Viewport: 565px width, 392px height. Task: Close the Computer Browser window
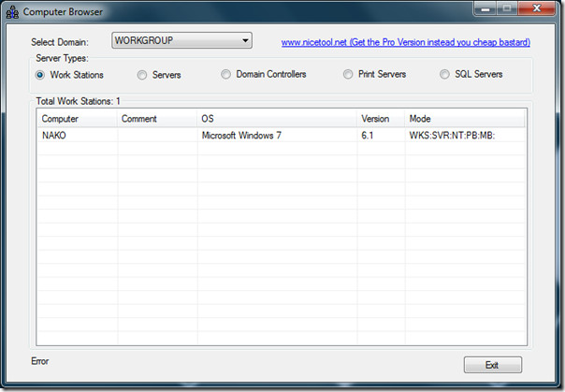click(537, 8)
